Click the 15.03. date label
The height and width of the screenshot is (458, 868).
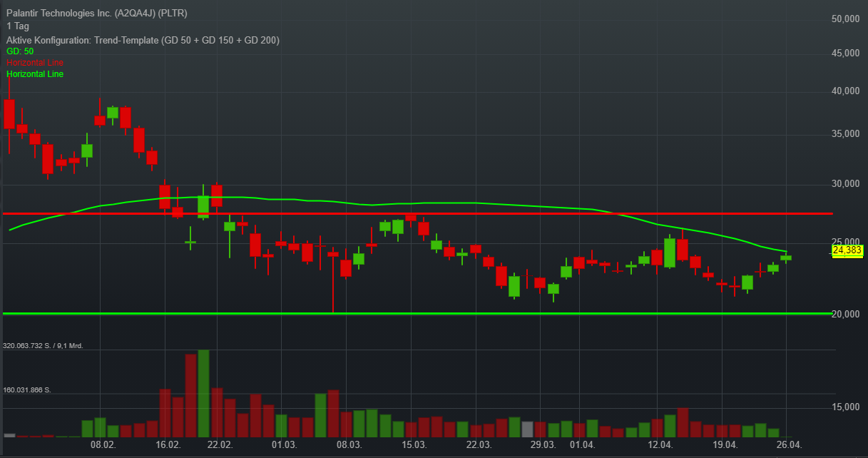(x=414, y=445)
